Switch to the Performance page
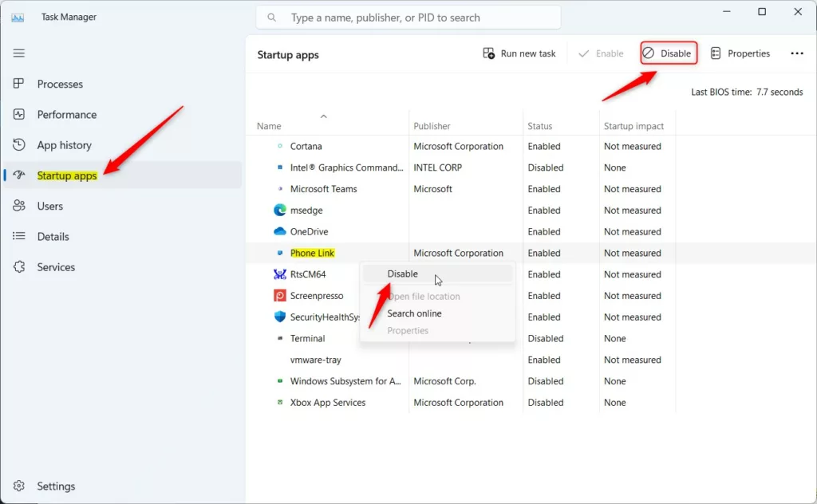The width and height of the screenshot is (817, 504). pyautogui.click(x=123, y=115)
